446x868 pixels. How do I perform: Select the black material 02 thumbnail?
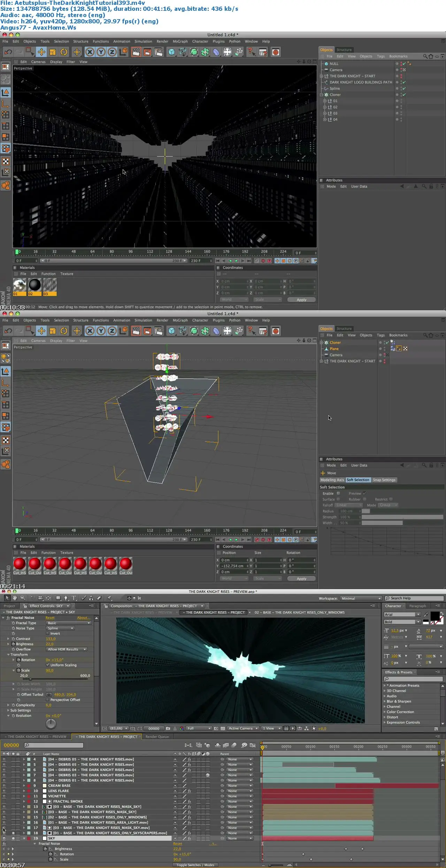pyautogui.click(x=34, y=285)
